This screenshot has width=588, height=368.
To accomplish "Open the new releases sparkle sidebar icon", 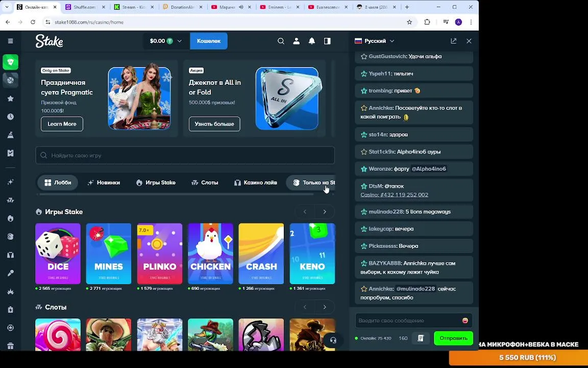I will pyautogui.click(x=11, y=182).
